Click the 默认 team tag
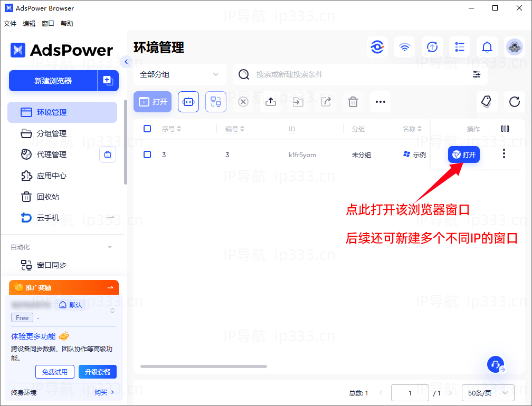The width and height of the screenshot is (532, 406). coord(71,305)
